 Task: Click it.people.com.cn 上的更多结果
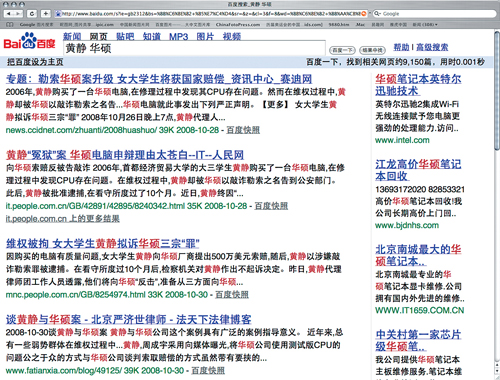(x=62, y=219)
